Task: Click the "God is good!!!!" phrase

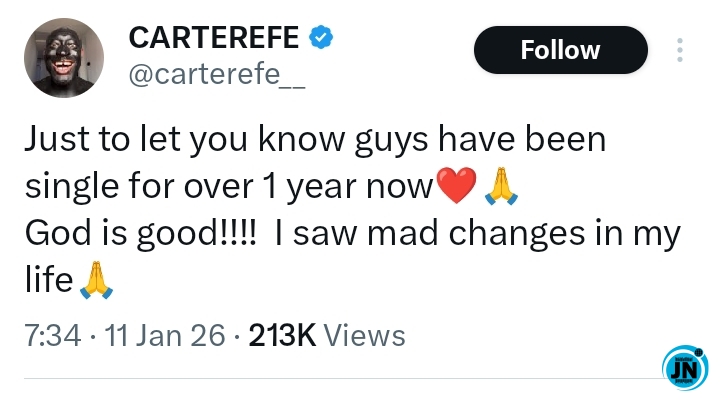Action: coord(130,233)
